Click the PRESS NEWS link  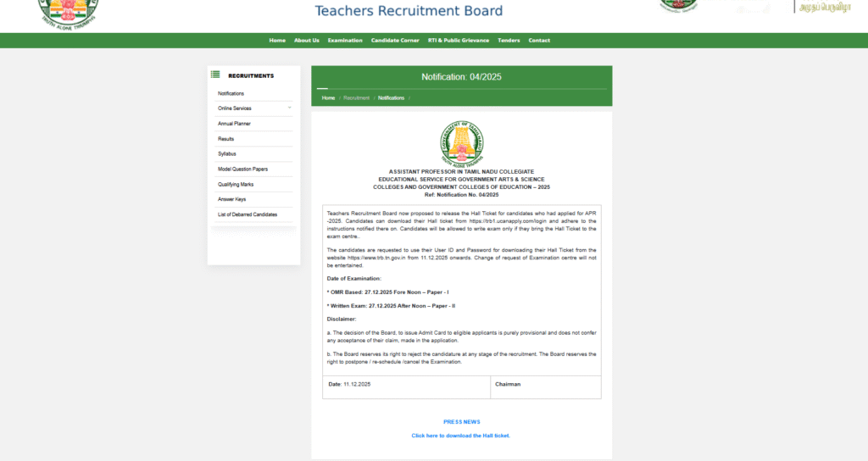(461, 421)
